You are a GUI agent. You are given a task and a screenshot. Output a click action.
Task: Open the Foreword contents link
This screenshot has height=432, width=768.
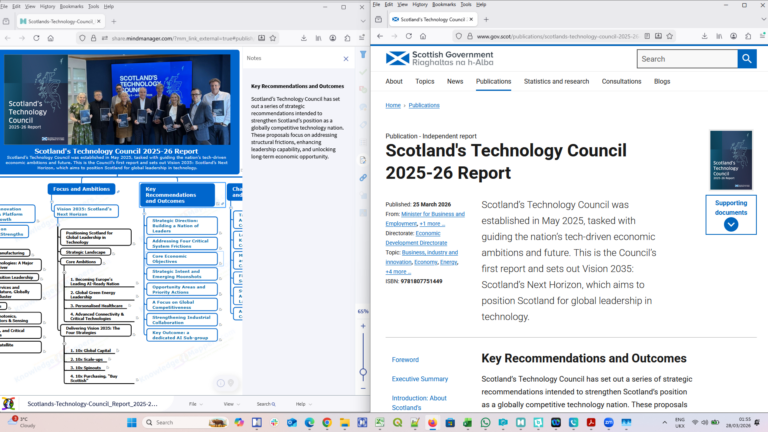click(405, 360)
